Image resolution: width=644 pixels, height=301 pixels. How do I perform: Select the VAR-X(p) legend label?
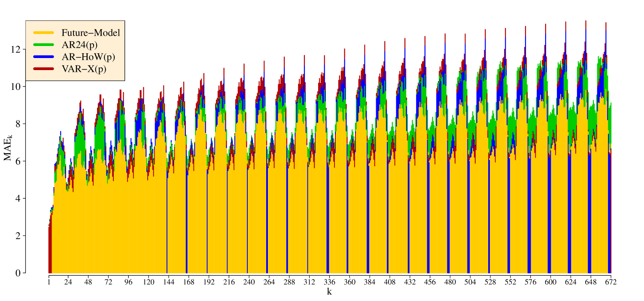pyautogui.click(x=84, y=69)
